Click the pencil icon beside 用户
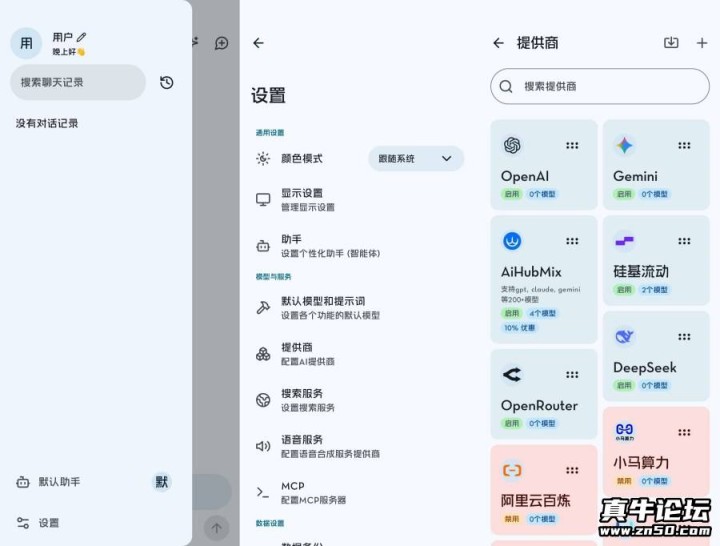This screenshot has height=546, width=720. tap(82, 37)
